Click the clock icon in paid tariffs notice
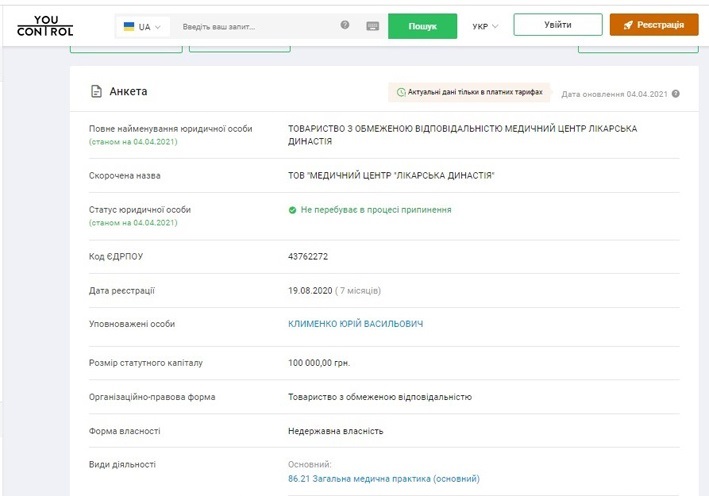Image resolution: width=709 pixels, height=496 pixels. point(401,92)
